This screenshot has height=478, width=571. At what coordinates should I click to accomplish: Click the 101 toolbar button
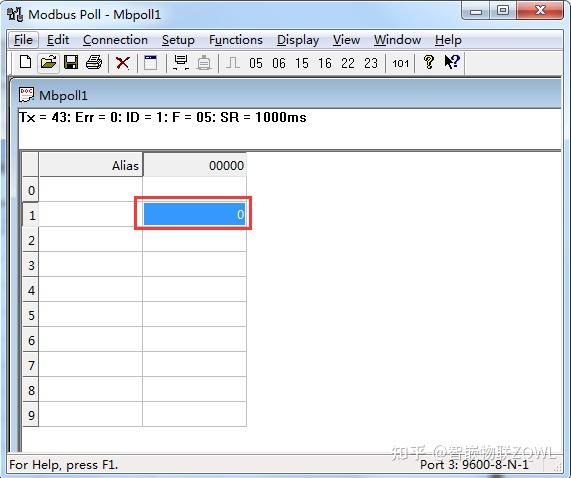[x=401, y=64]
